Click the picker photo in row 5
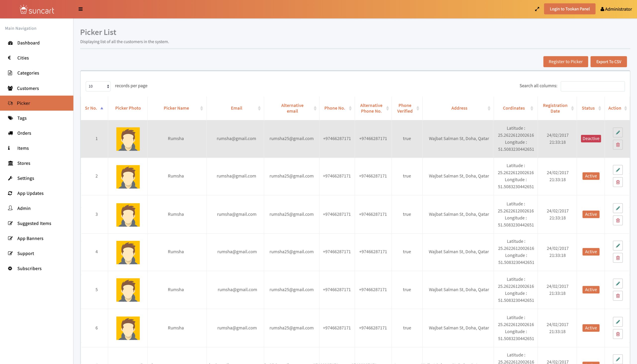 tap(128, 290)
